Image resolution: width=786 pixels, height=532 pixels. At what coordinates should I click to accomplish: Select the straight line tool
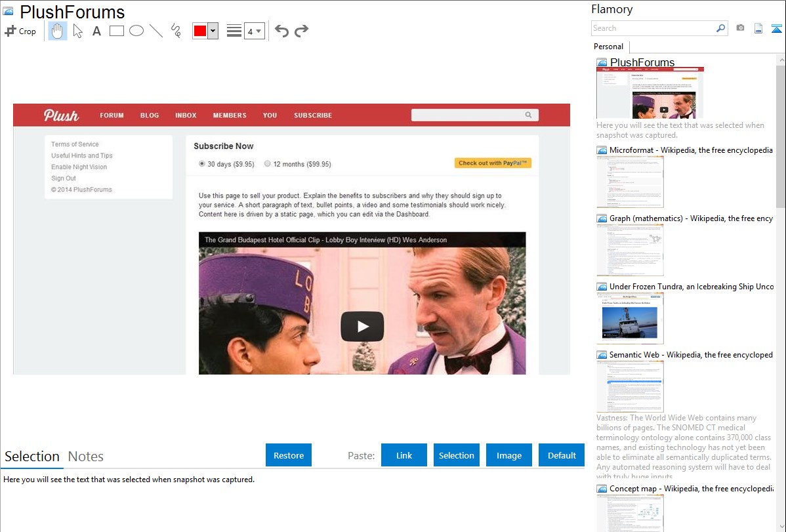click(156, 31)
